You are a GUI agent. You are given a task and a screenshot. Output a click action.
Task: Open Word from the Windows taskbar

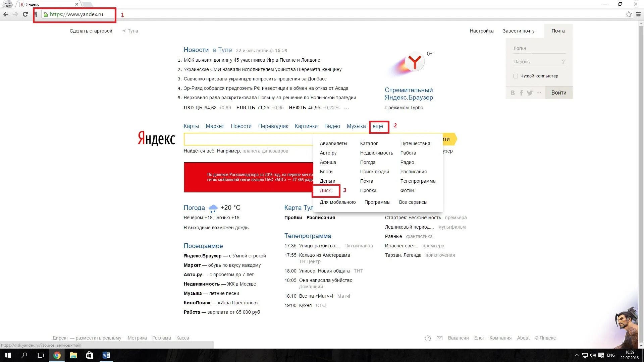click(x=106, y=355)
